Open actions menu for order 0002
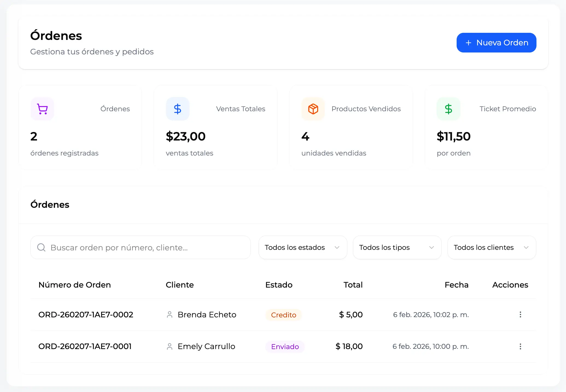Screen dimensions: 566x392 520,315
